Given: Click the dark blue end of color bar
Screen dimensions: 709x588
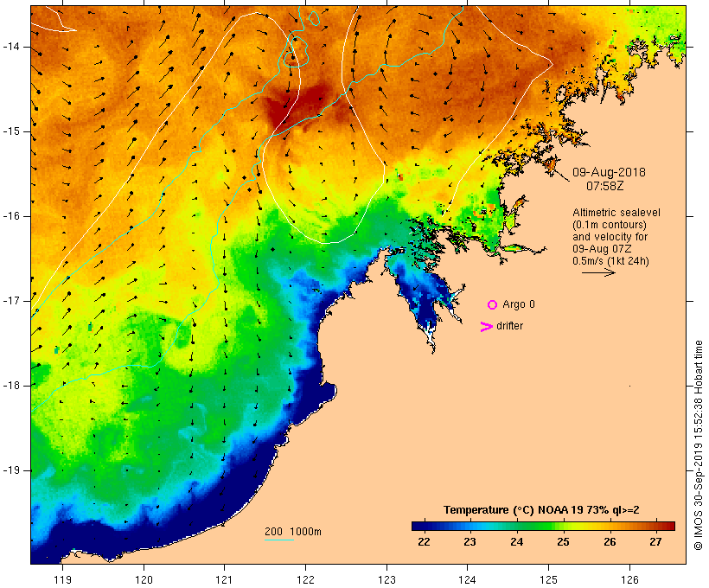Looking at the screenshot, I should pyautogui.click(x=418, y=526).
